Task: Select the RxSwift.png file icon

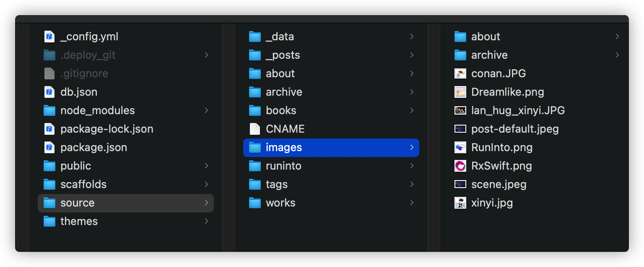Action: tap(460, 166)
